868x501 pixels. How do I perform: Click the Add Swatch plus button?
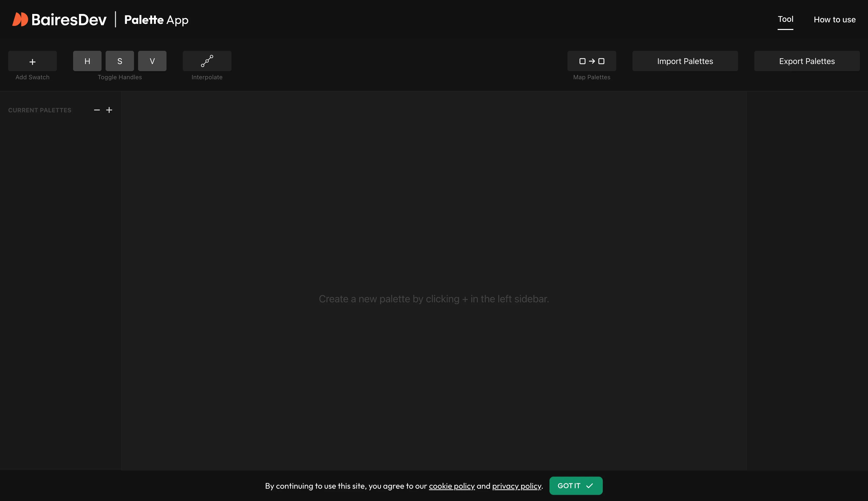[32, 61]
